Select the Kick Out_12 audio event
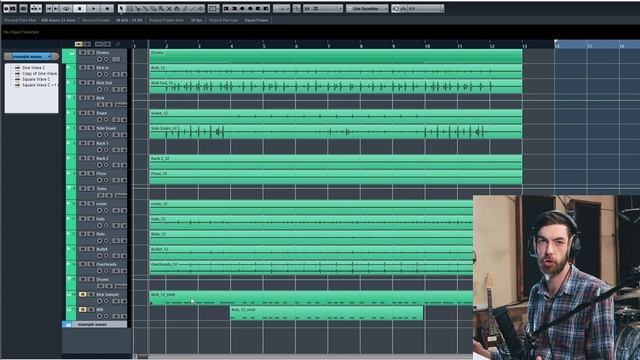Viewport: 640px width, 360px height. pos(336,87)
